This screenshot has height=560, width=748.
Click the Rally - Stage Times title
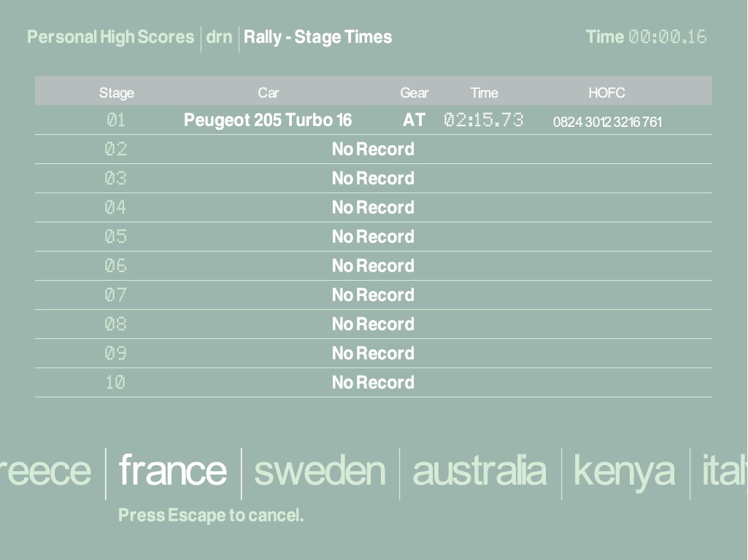(317, 37)
